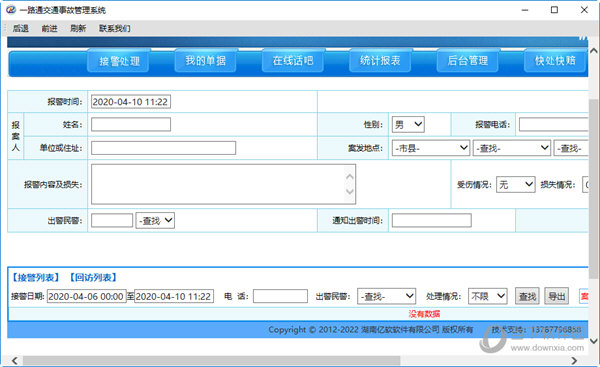Maximize the window
The image size is (600, 367).
pyautogui.click(x=554, y=10)
